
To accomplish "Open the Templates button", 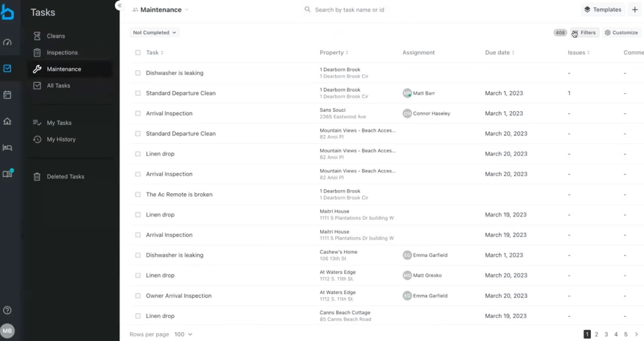I will click(x=603, y=10).
